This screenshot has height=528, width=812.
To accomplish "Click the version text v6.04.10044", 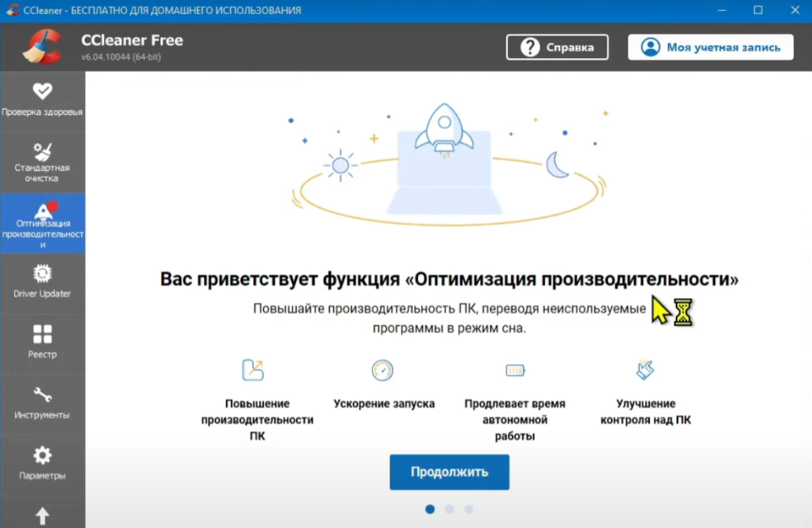I will (x=121, y=57).
